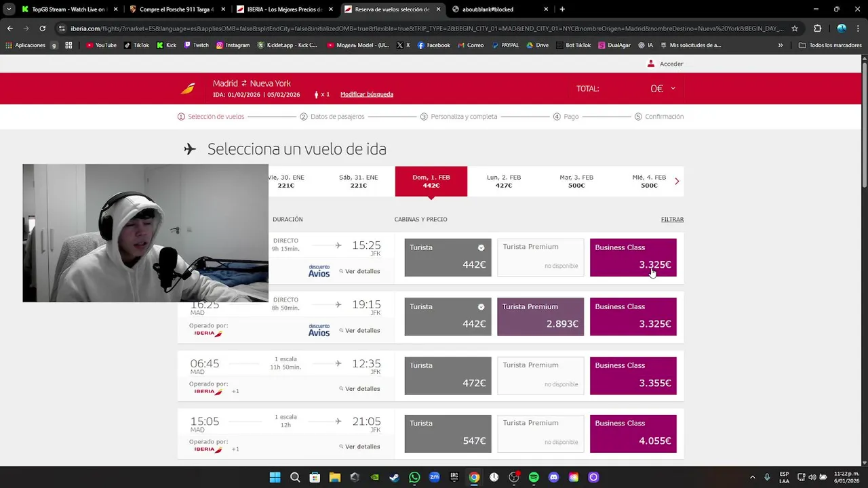868x488 pixels.
Task: Open the FILTRAR filter link
Action: point(672,220)
